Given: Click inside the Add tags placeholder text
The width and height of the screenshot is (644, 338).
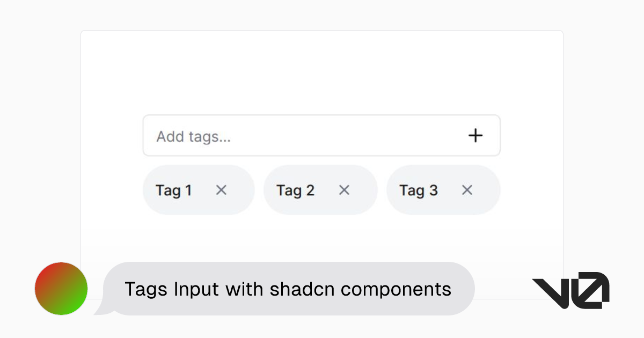Looking at the screenshot, I should (194, 136).
